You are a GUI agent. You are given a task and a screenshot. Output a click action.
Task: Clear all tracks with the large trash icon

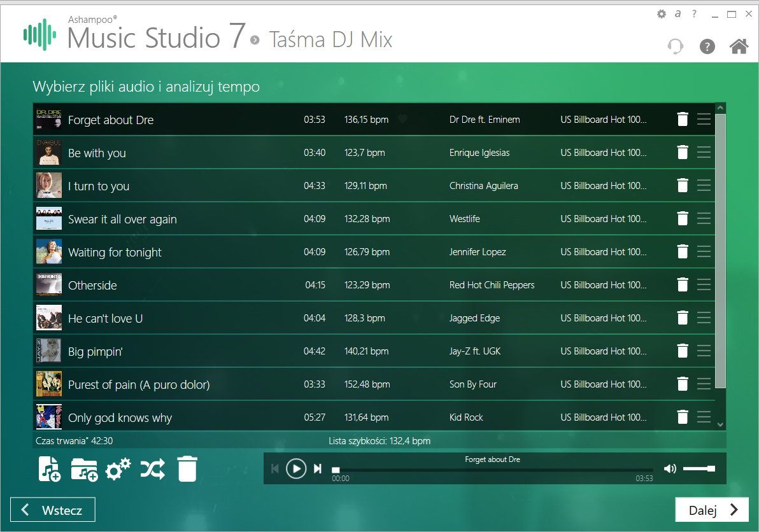point(187,468)
